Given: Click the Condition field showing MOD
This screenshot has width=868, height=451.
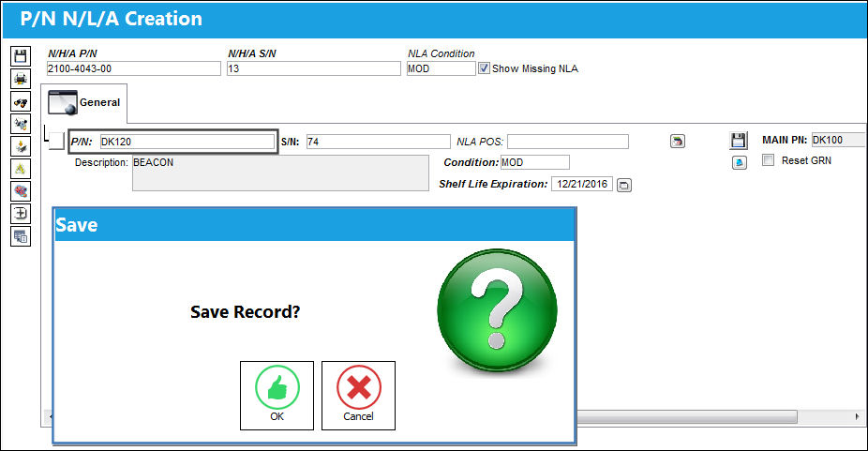Looking at the screenshot, I should (x=534, y=162).
